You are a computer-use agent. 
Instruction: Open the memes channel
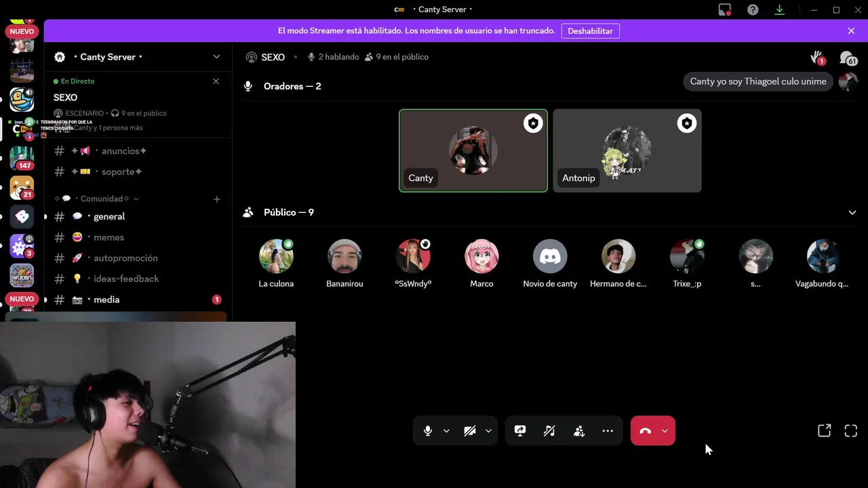tap(138, 237)
